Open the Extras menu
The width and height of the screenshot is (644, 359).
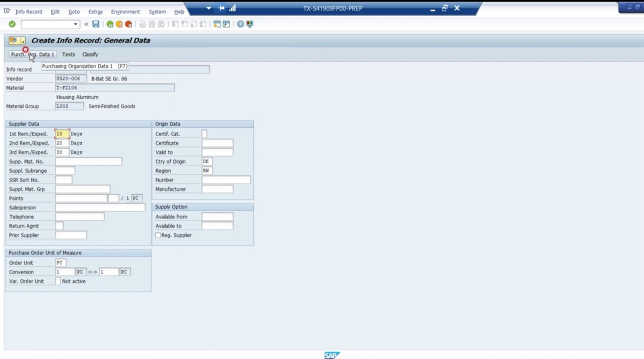95,12
